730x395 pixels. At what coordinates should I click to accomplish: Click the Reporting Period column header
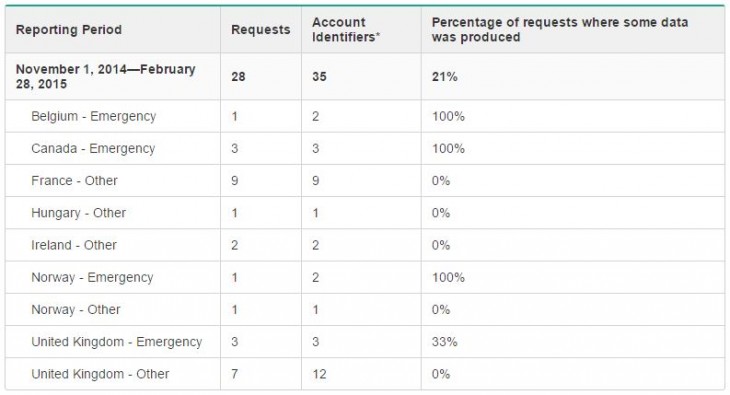pos(69,30)
